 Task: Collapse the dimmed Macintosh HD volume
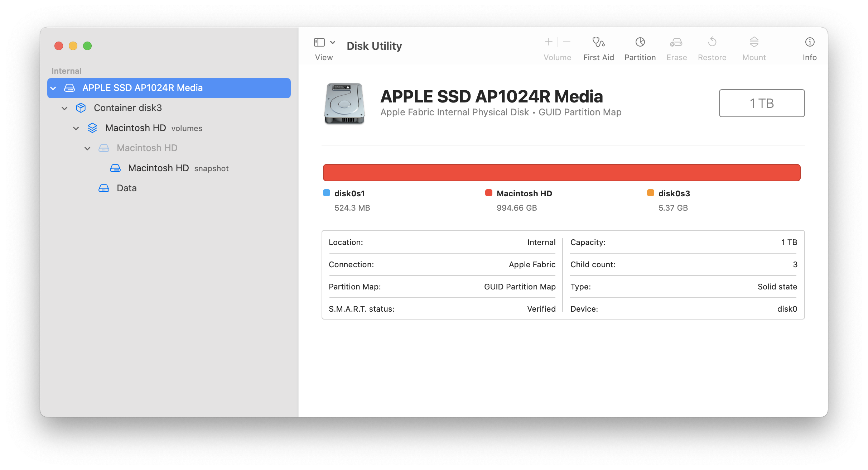tap(87, 148)
